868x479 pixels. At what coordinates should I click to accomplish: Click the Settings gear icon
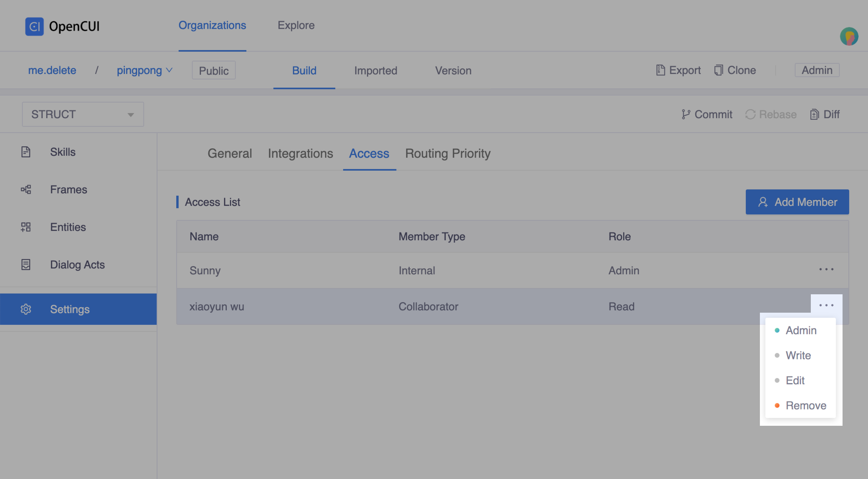click(x=26, y=309)
